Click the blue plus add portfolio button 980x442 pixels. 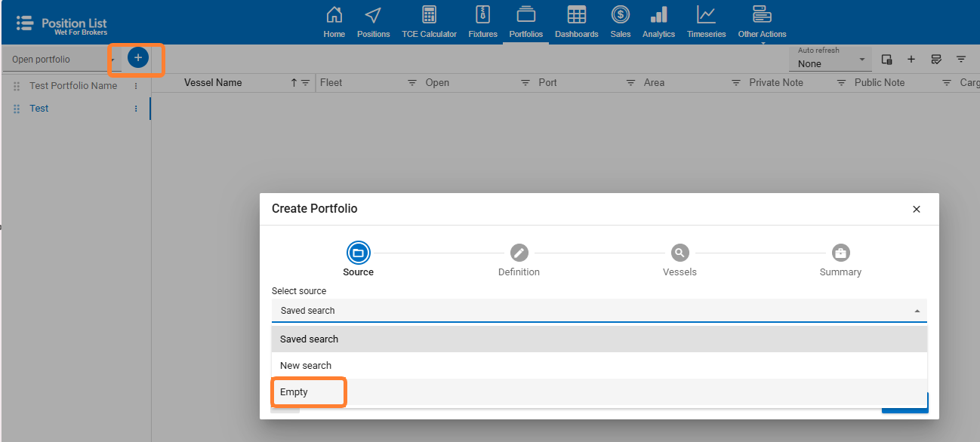(137, 58)
